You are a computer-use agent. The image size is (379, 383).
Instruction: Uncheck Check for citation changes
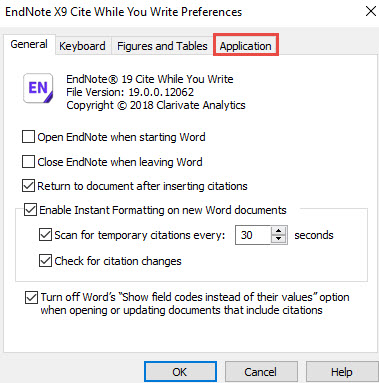coord(45,261)
